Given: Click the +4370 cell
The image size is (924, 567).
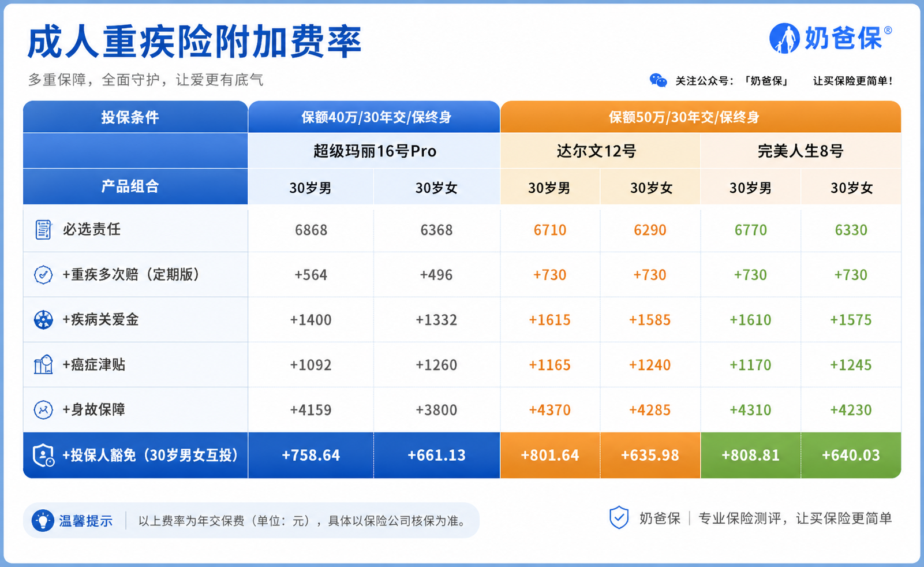Looking at the screenshot, I should pyautogui.click(x=550, y=410).
